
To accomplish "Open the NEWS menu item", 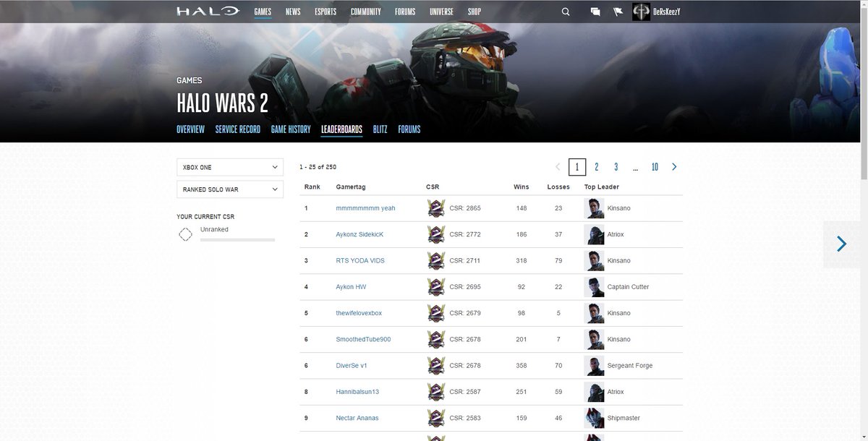I will [293, 12].
